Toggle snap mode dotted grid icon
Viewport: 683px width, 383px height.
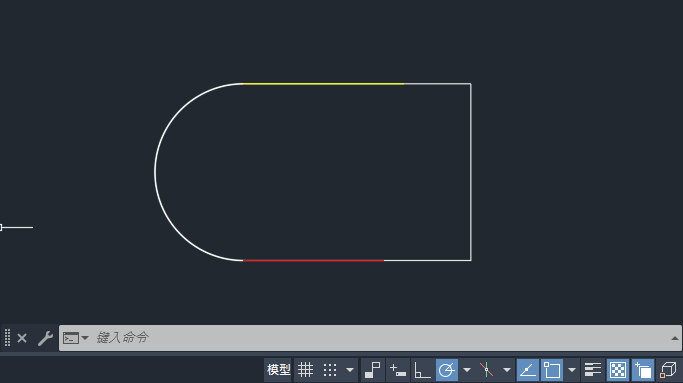(x=330, y=370)
